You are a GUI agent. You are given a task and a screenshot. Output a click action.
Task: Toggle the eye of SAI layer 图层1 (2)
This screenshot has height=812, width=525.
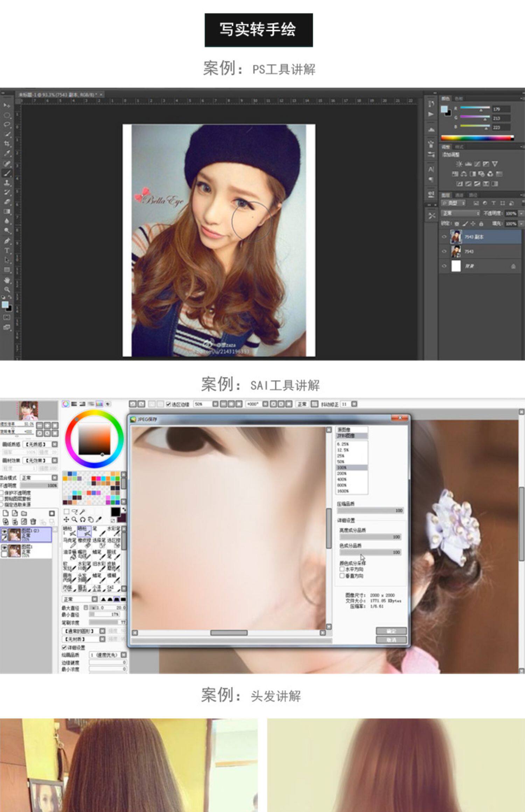4,531
